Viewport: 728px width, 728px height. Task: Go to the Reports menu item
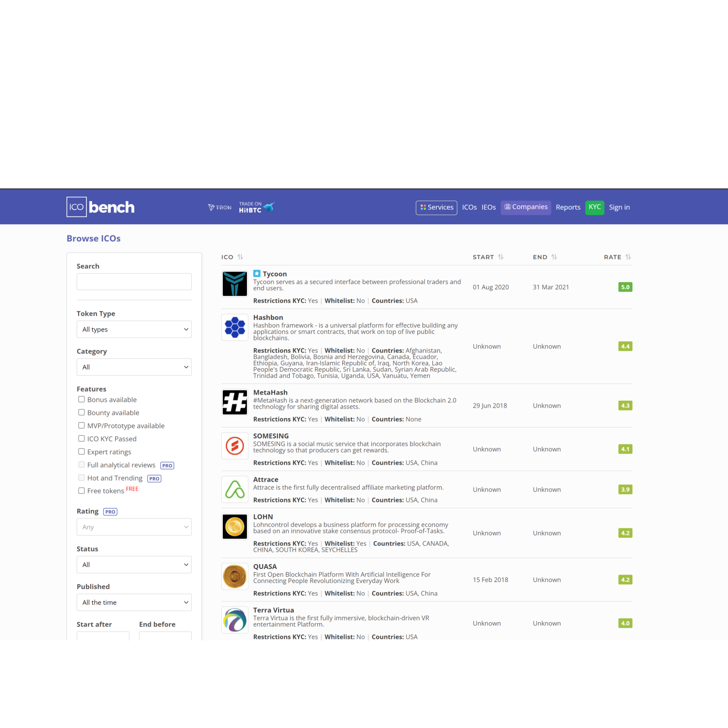[568, 207]
